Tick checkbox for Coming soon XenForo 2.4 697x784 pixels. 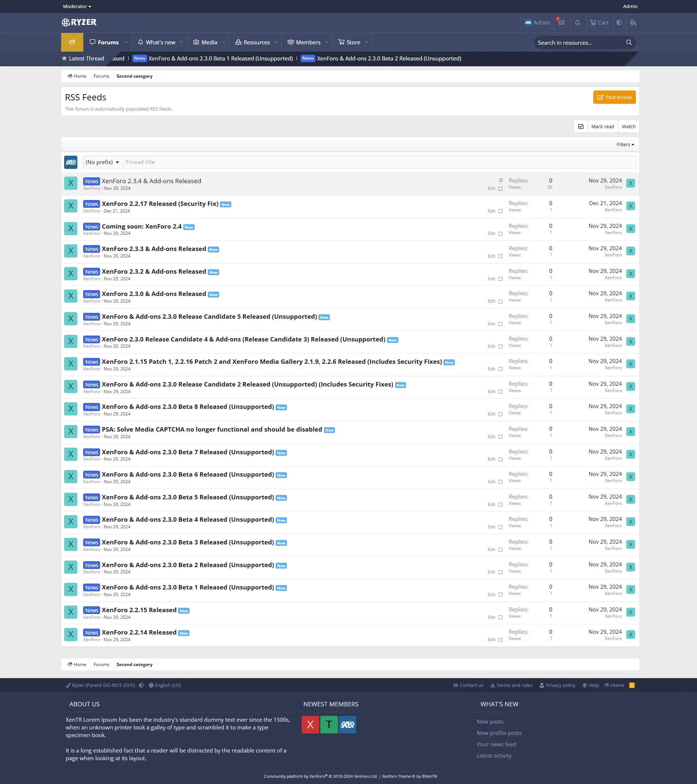[500, 234]
